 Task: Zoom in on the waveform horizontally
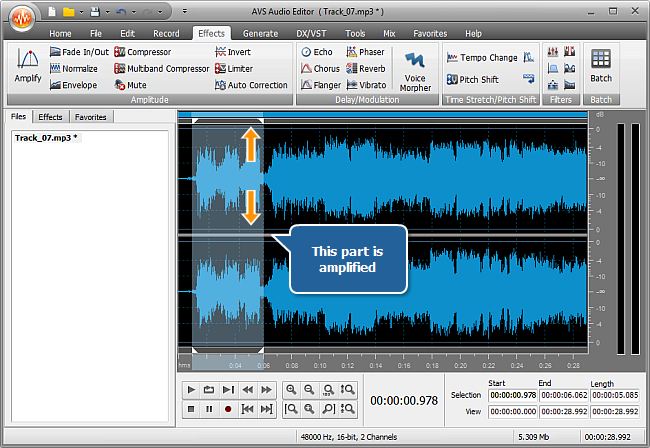(291, 390)
